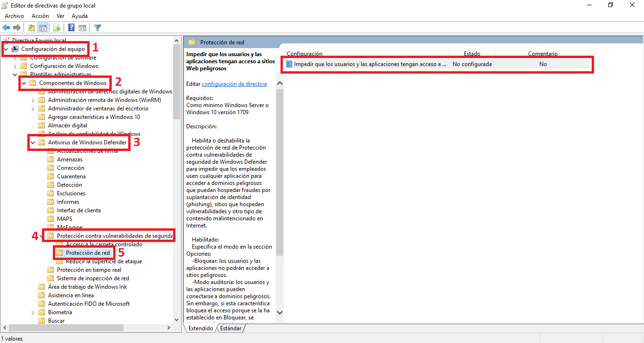Viewport: 644px width, 343px height.
Task: Open the Acción menu
Action: (40, 16)
